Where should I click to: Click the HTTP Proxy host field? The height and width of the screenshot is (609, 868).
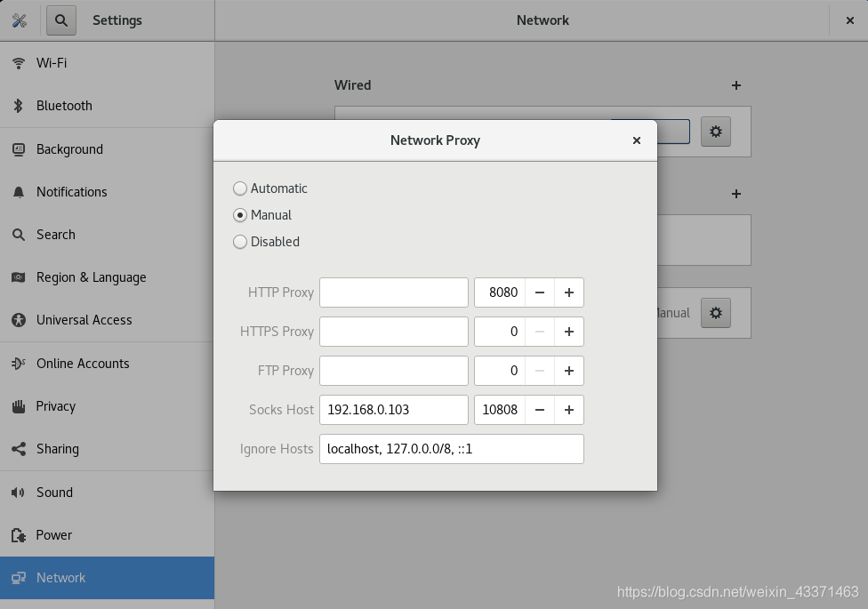point(394,292)
